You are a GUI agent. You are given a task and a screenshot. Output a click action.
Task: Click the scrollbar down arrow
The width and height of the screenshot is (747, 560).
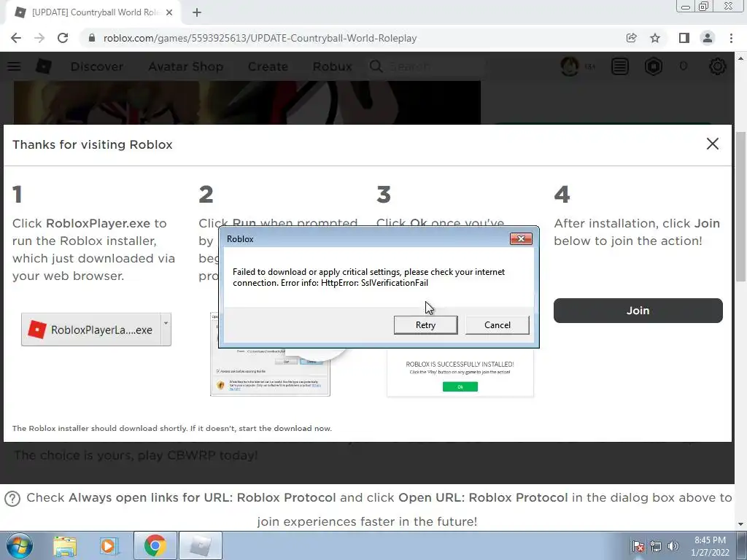coord(740,524)
